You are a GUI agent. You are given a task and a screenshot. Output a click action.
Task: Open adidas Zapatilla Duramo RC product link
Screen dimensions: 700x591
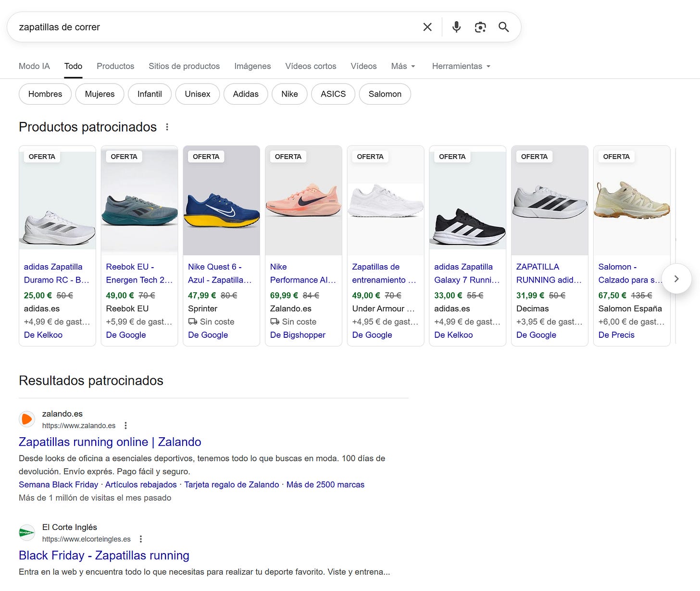point(57,273)
